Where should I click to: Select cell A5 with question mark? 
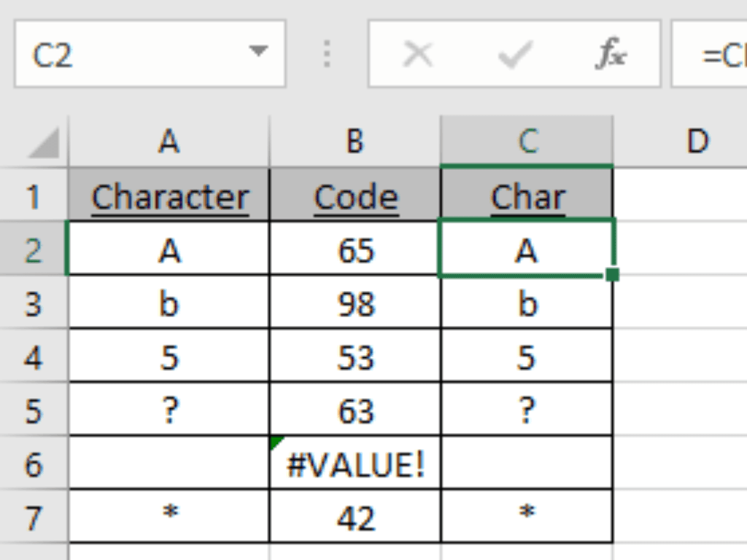pos(169,411)
